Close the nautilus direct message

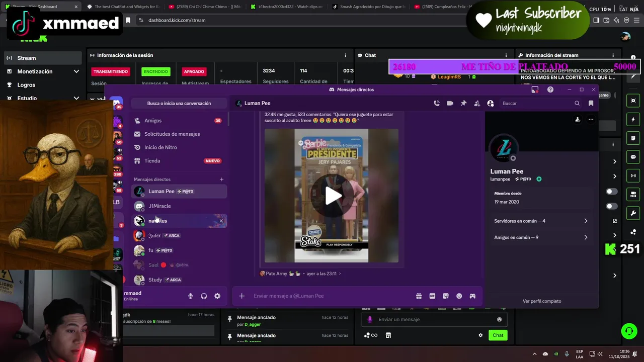pyautogui.click(x=221, y=221)
